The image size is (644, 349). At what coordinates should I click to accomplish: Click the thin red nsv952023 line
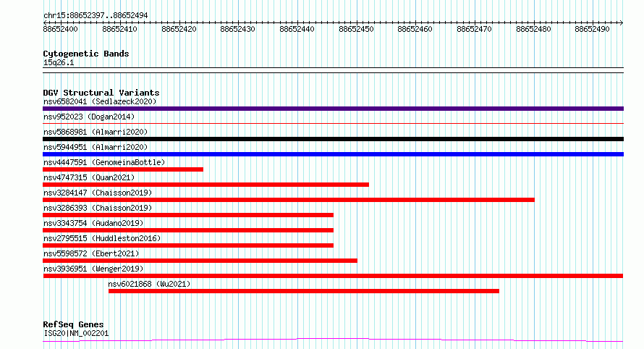333,123
